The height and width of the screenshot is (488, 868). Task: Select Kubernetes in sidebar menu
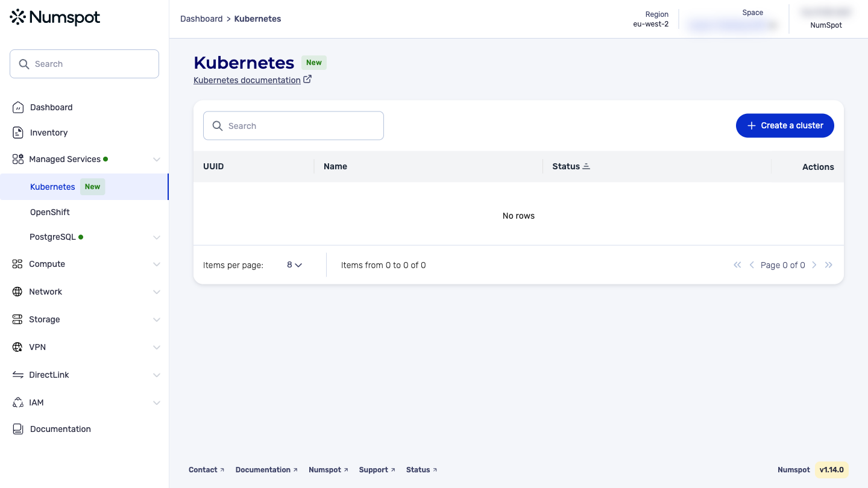(x=84, y=187)
